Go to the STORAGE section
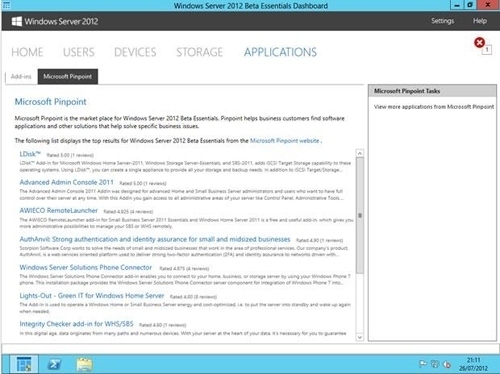 pos(199,52)
